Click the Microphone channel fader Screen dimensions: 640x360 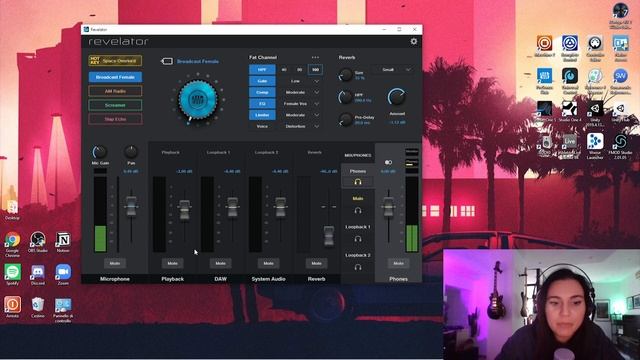(x=131, y=206)
